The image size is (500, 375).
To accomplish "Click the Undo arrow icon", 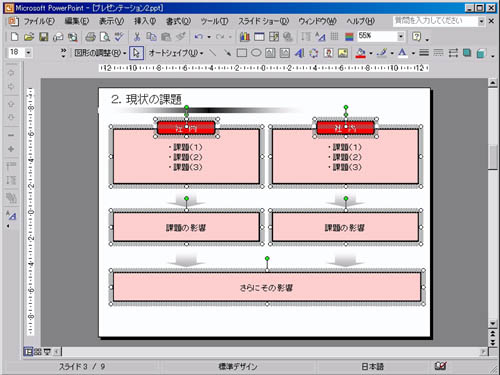I will click(x=199, y=37).
